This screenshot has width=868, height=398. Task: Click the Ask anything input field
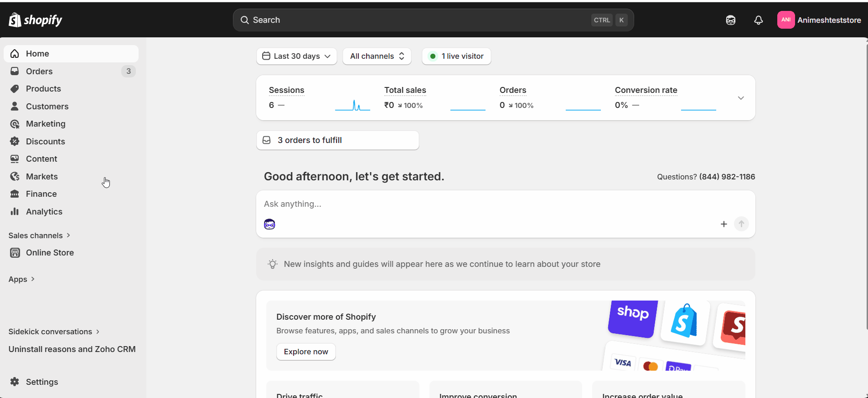click(506, 204)
